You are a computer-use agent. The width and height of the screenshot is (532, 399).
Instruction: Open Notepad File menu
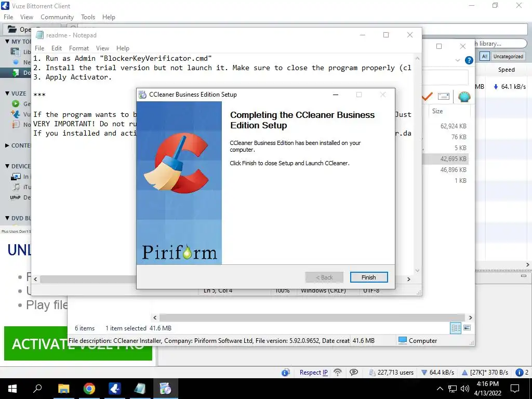[x=39, y=48]
